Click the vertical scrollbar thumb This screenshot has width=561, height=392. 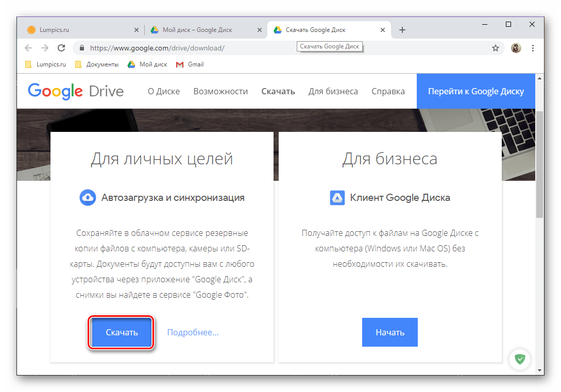[539, 164]
